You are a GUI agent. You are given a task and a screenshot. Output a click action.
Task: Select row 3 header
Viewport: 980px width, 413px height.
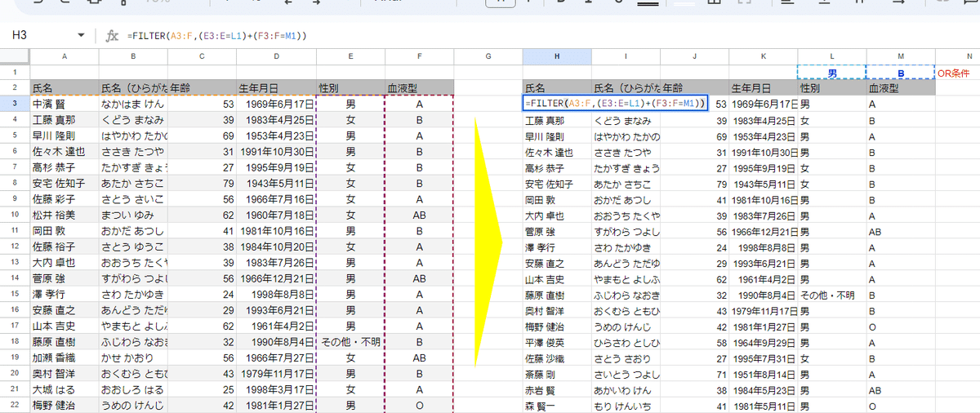point(15,104)
